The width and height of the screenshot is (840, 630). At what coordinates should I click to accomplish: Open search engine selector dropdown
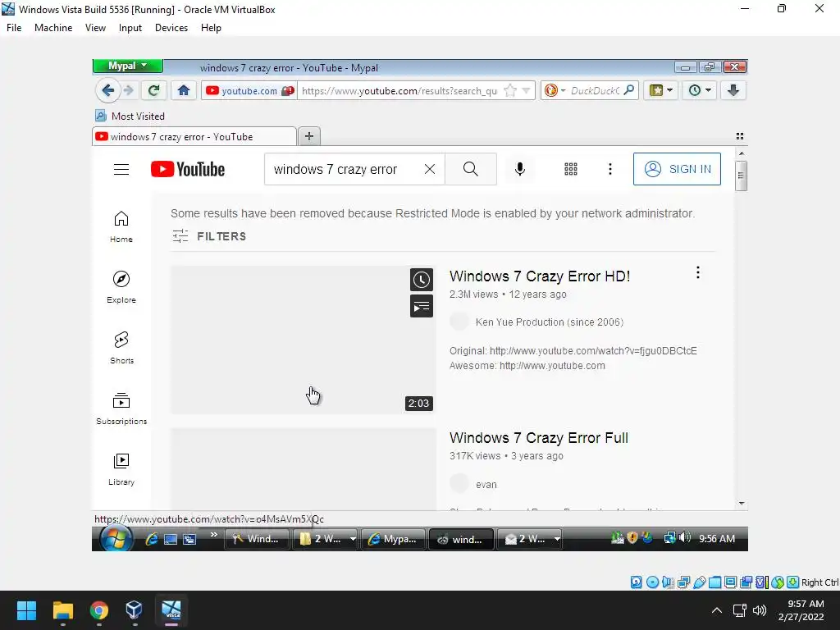[555, 90]
